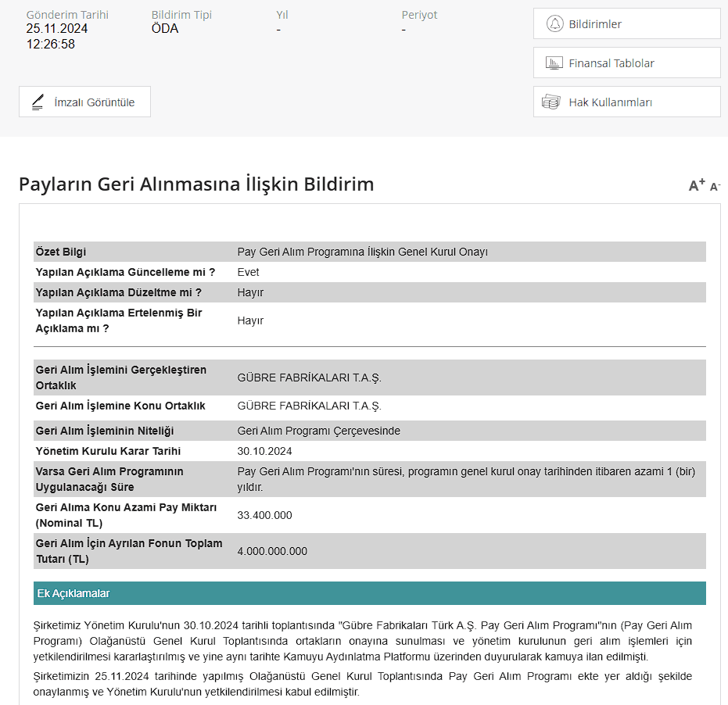728x705 pixels.
Task: Click company name in Gerçekleştiren Ortaklık row
Action: (x=309, y=378)
